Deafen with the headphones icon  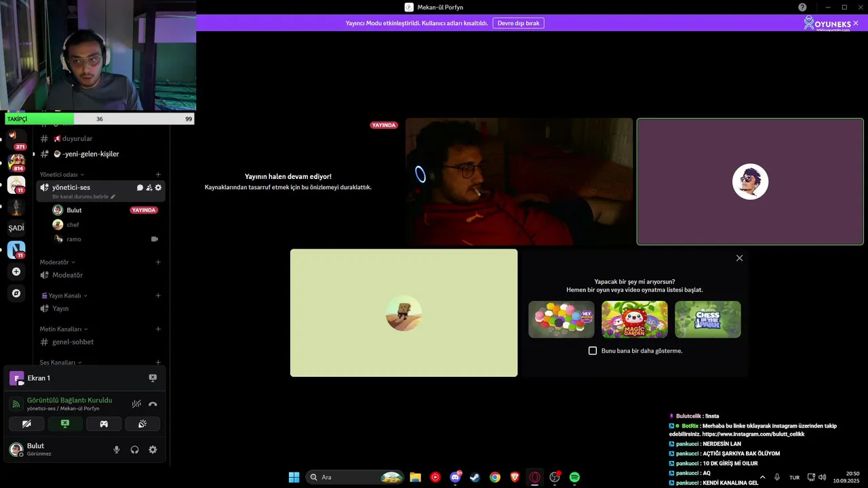(x=134, y=449)
